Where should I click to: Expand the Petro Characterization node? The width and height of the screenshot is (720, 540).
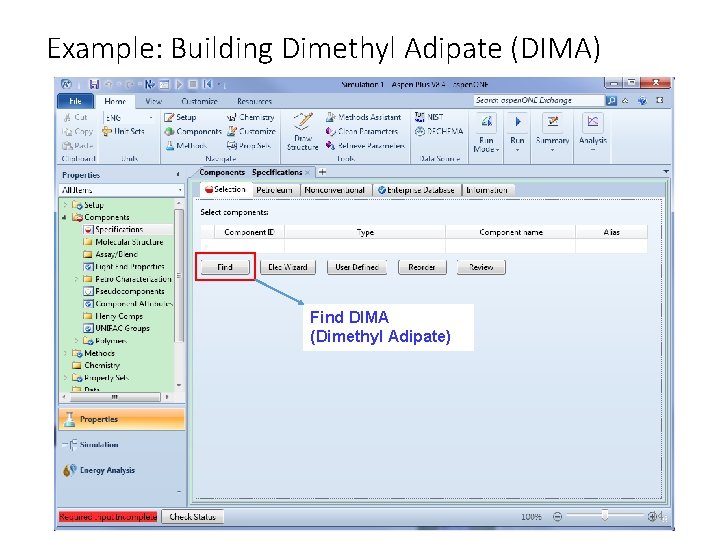click(76, 279)
